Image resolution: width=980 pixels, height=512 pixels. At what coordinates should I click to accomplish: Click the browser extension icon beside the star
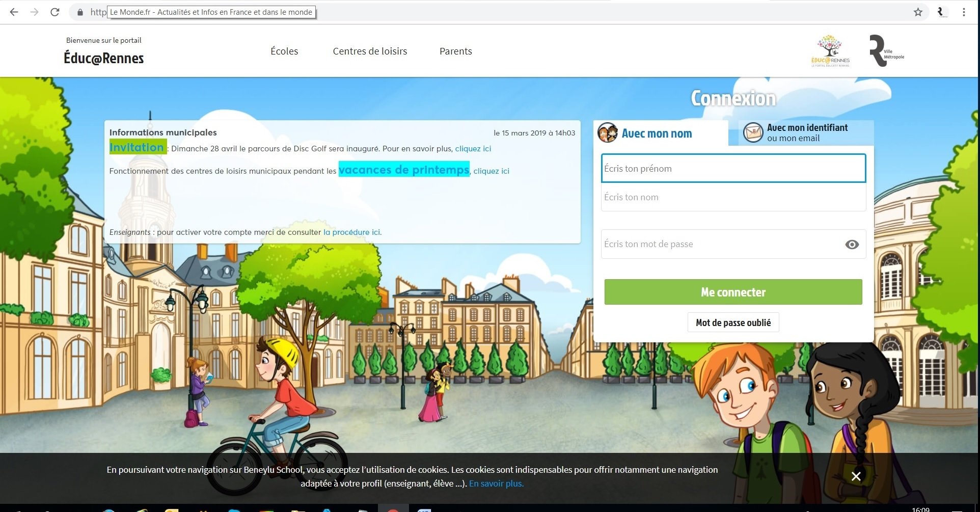(x=941, y=12)
